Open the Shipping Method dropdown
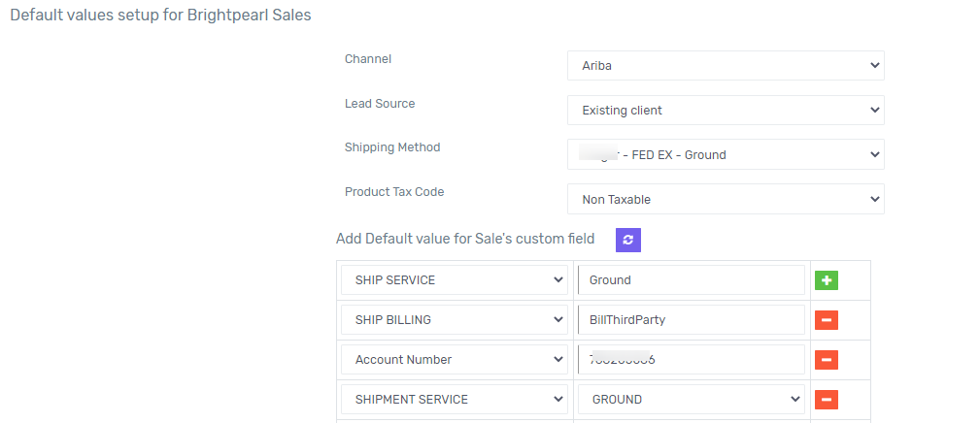The image size is (980, 423). (726, 154)
